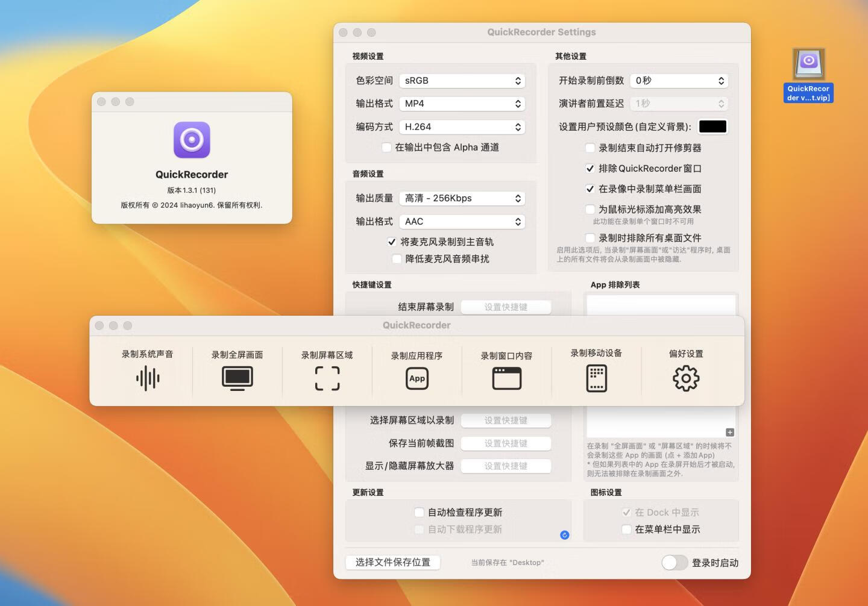
Task: Enable exclude all desktop files checkbox
Action: [590, 238]
